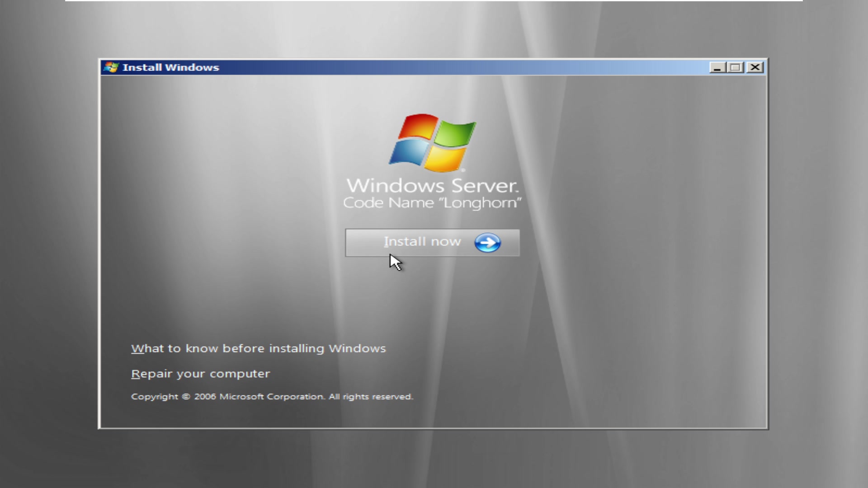Click the Windows flag icon in the title bar
The image size is (868, 488).
111,67
